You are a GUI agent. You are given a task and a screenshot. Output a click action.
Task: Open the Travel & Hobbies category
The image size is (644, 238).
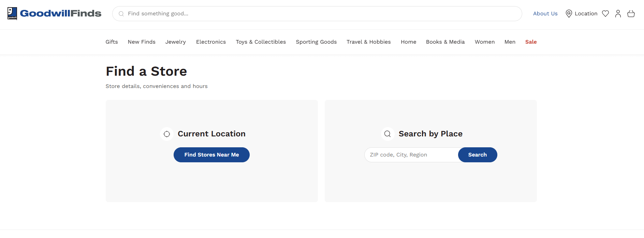coord(369,42)
